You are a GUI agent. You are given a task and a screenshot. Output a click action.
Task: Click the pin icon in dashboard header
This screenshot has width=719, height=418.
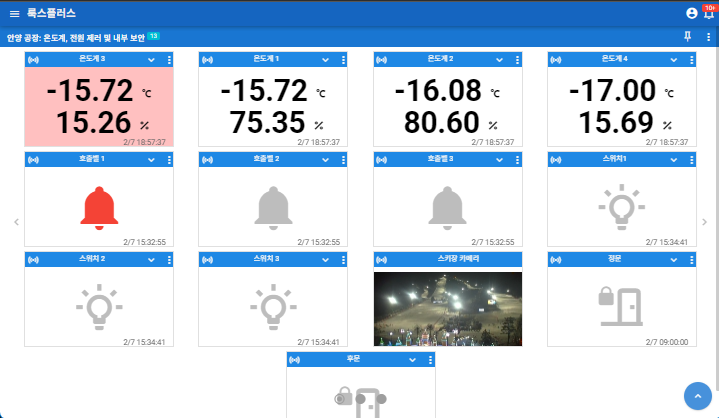[x=687, y=37]
